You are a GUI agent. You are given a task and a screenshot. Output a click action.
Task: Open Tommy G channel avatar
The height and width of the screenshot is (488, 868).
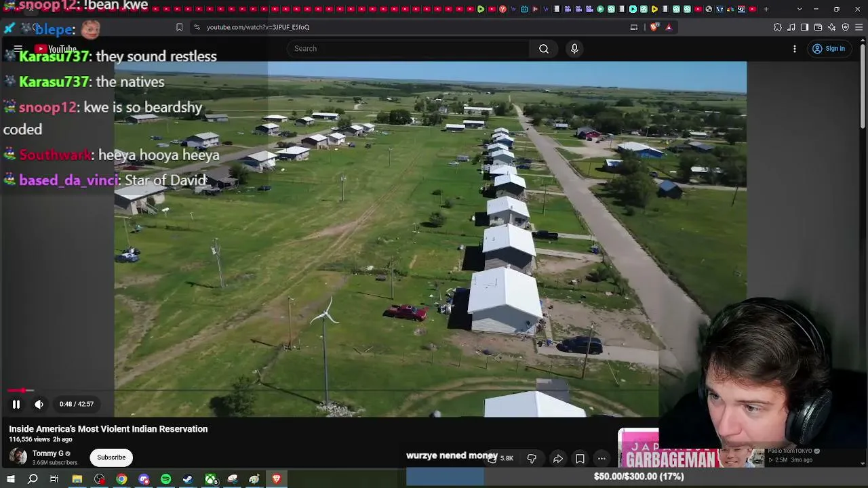pos(18,457)
